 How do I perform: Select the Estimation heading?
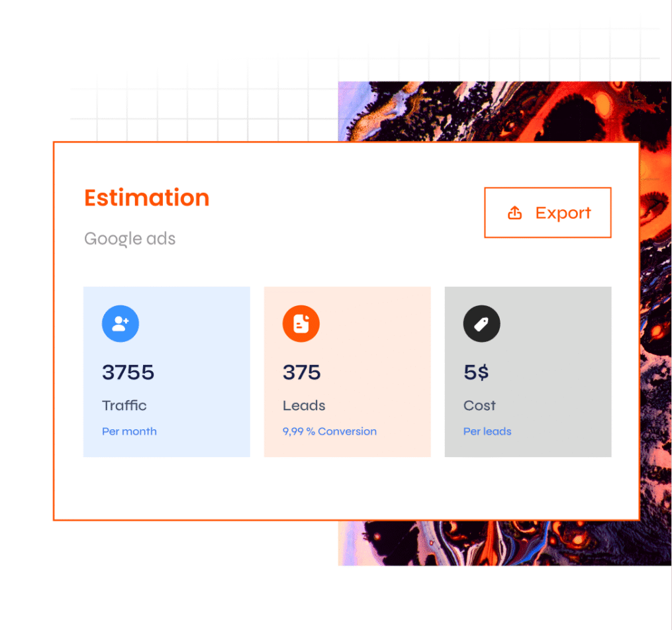(146, 197)
